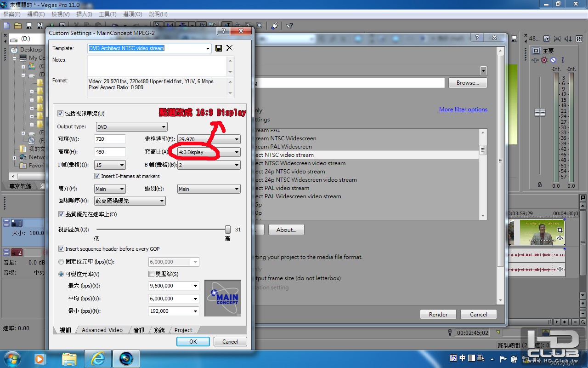Image resolution: width=588 pixels, height=368 pixels.
Task: Toggle the 包括視訊串流 checkbox
Action: coord(61,114)
